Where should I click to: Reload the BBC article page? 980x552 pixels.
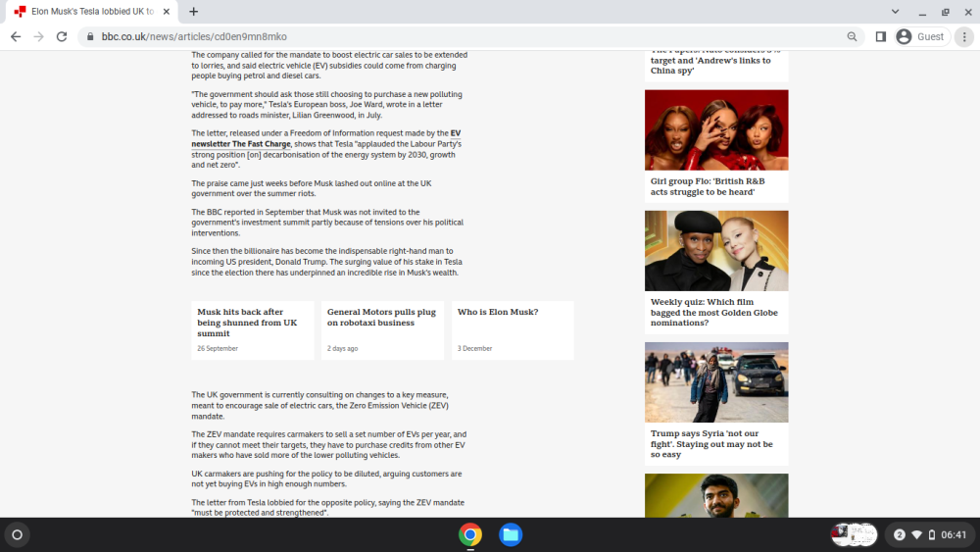point(61,37)
